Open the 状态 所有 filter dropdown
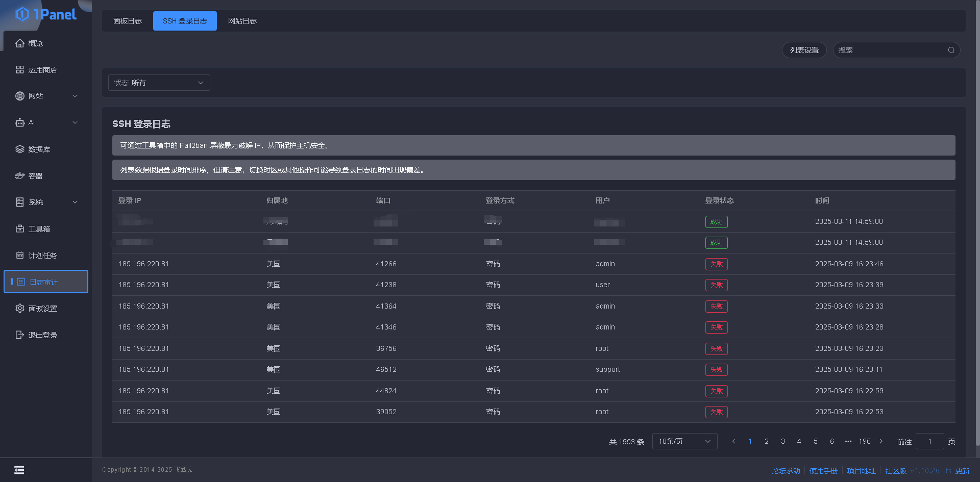 pos(159,83)
